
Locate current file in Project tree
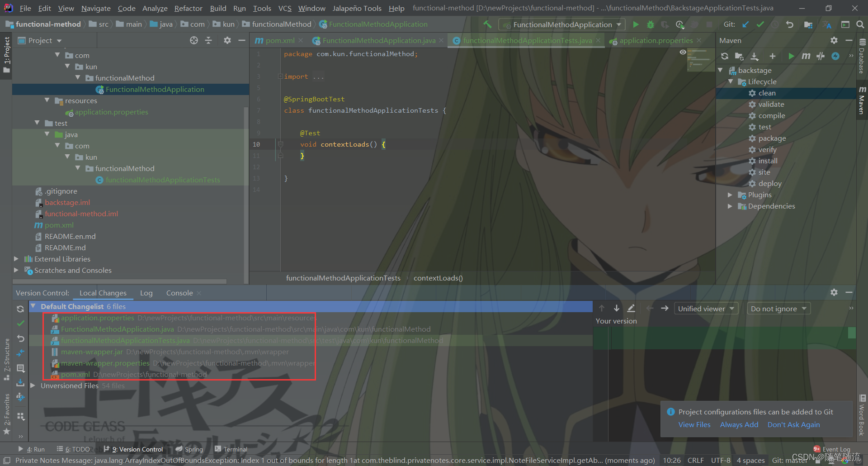[x=194, y=40]
